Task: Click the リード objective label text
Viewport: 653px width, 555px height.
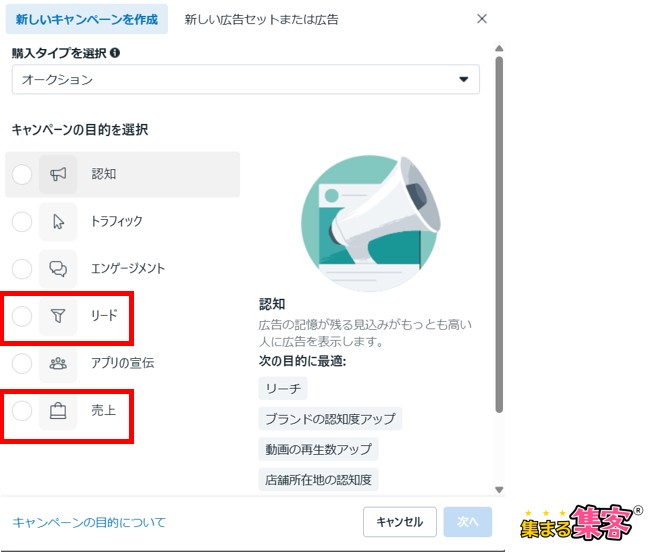Action: (104, 316)
